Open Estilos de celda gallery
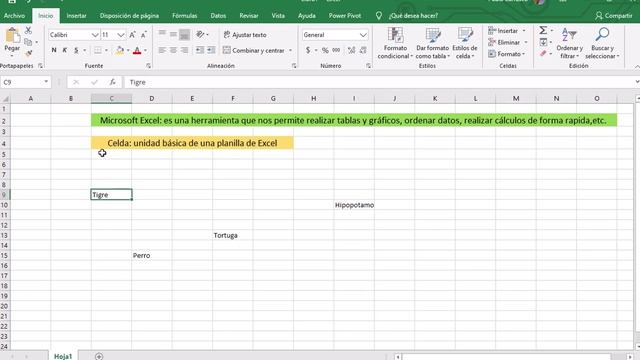Image resolution: width=640 pixels, height=360 pixels. [x=464, y=43]
